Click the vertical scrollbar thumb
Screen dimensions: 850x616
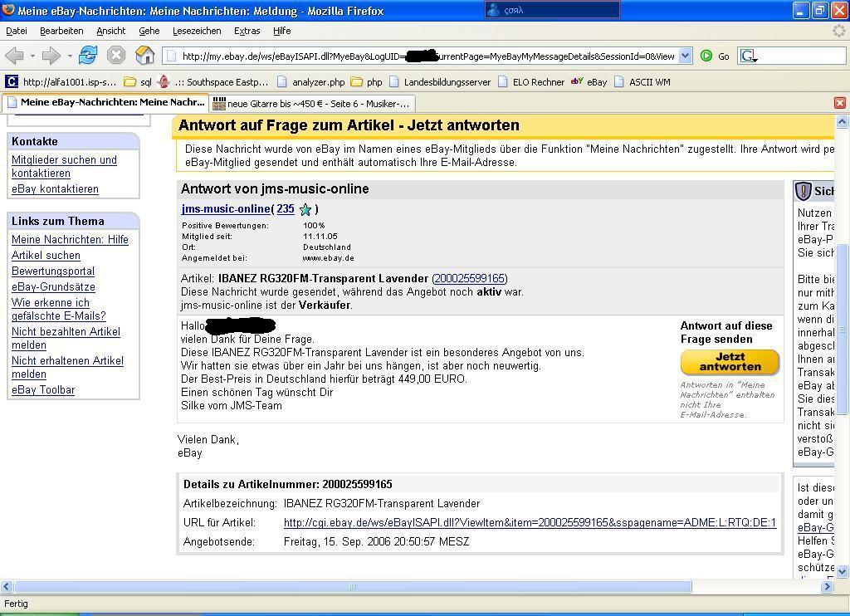click(842, 329)
